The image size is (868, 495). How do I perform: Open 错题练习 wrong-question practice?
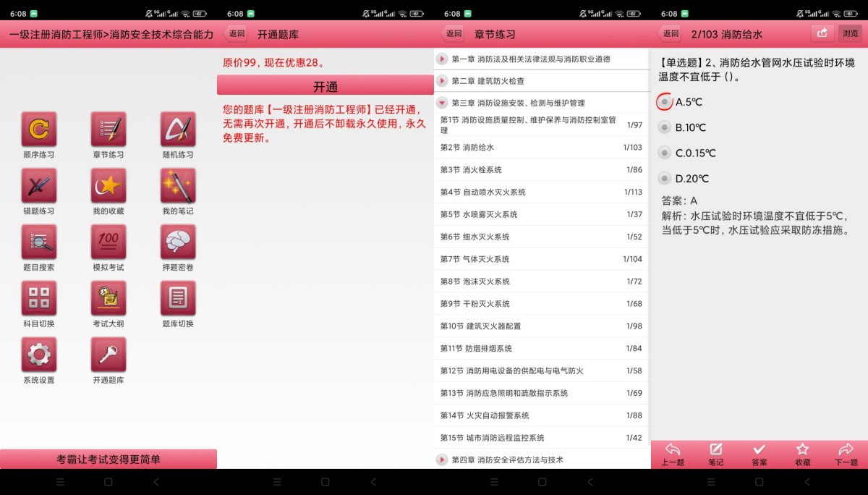39,186
